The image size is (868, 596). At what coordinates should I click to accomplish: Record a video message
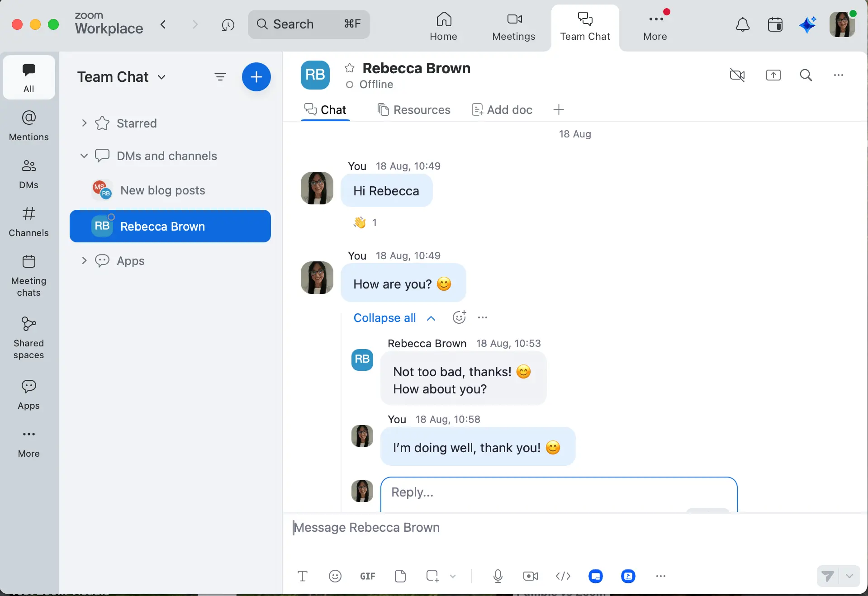coord(531,576)
